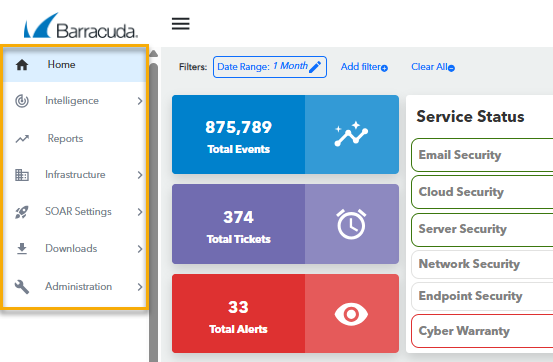Click the Downloads arrow icon
The image size is (553, 362).
click(x=22, y=249)
